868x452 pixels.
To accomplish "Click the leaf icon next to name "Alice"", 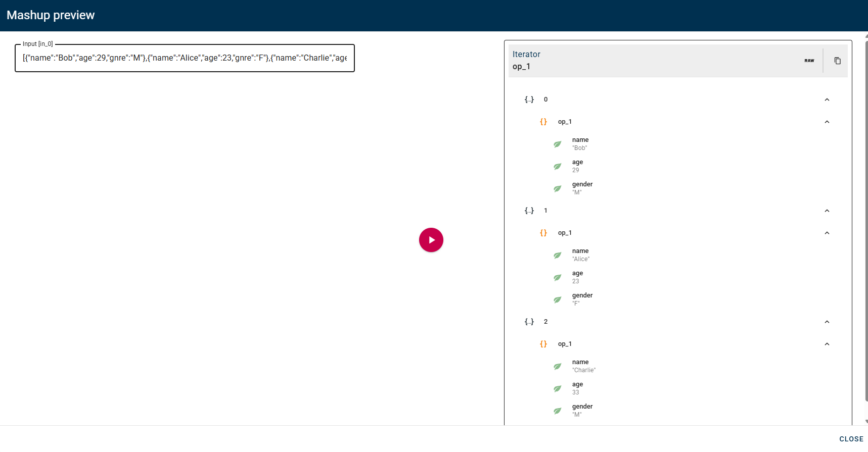I will click(557, 255).
